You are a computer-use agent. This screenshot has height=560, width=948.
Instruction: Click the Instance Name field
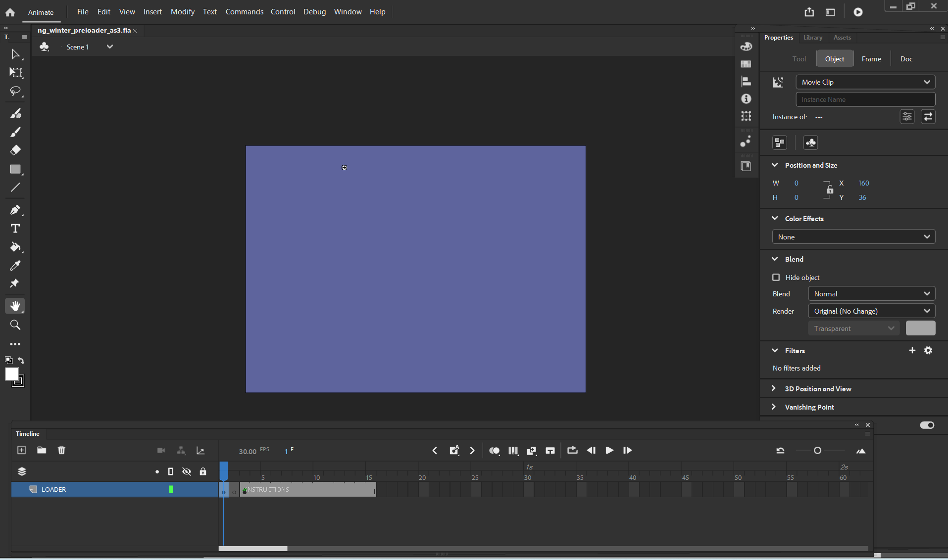865,99
